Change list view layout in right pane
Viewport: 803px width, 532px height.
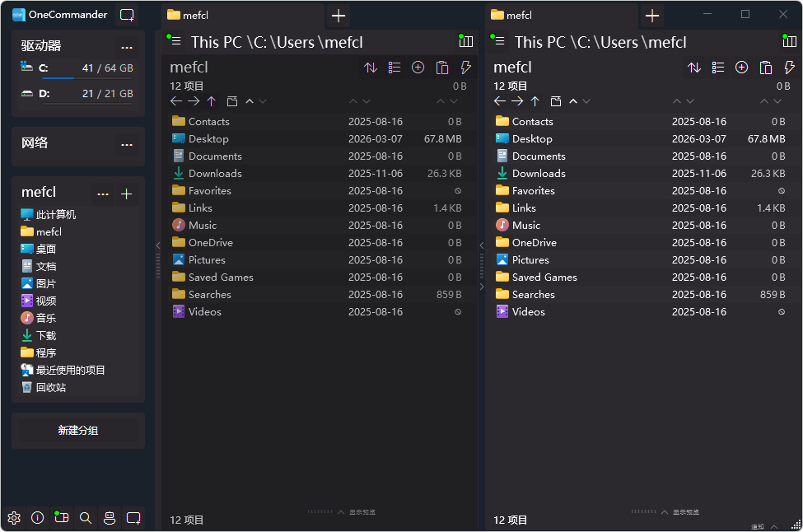tap(718, 68)
